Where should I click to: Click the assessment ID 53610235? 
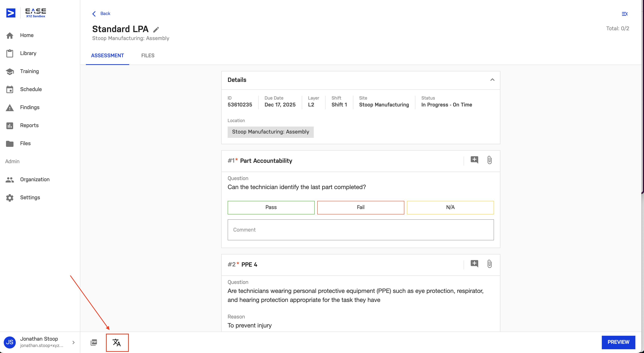(240, 105)
